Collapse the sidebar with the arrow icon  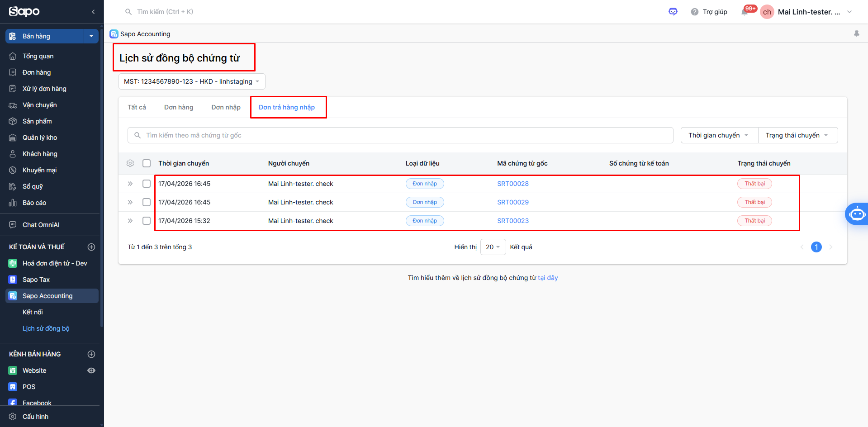pos(93,12)
